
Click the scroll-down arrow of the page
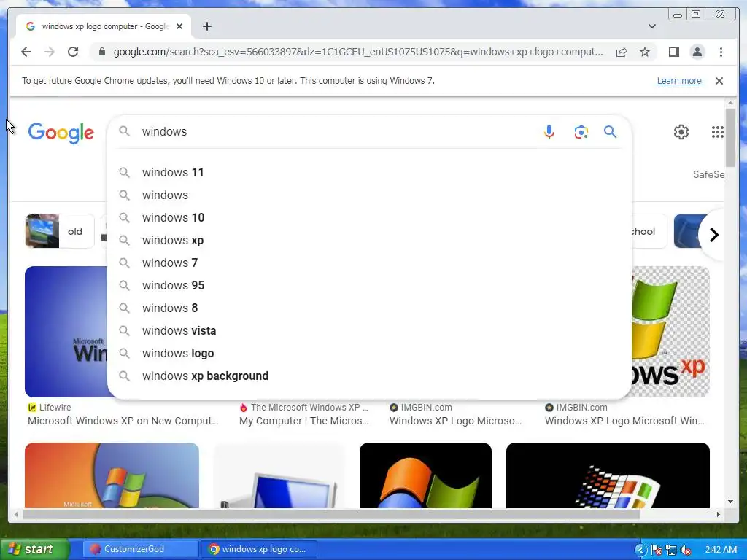pyautogui.click(x=730, y=502)
